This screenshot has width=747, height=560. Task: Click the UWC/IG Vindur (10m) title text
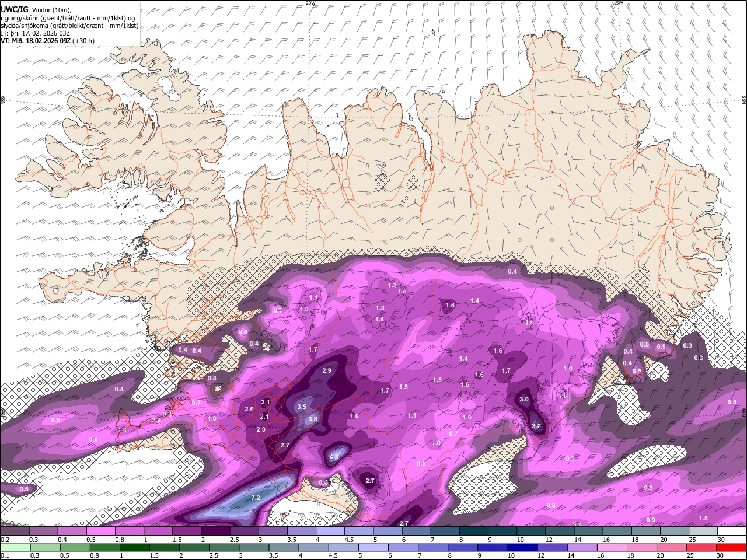click(36, 9)
